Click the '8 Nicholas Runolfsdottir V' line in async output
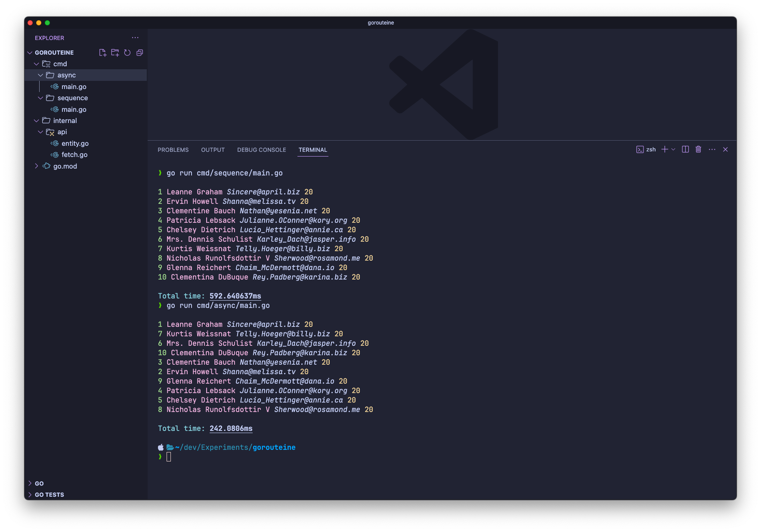The width and height of the screenshot is (761, 532). (x=265, y=409)
